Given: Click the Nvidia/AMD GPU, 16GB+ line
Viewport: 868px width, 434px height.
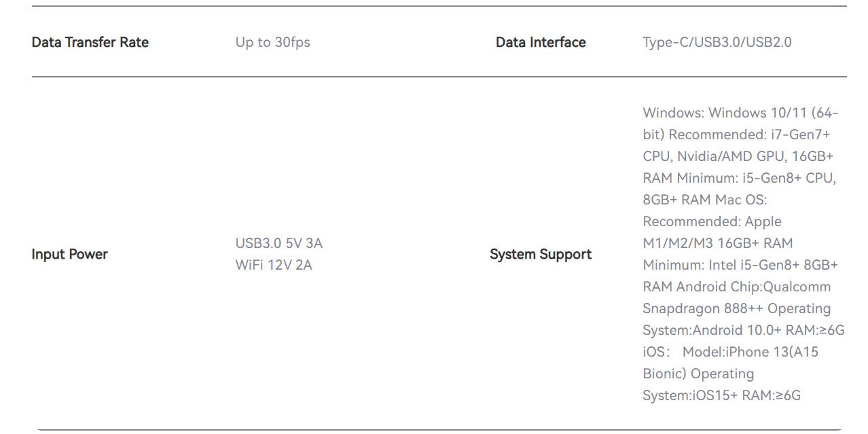Looking at the screenshot, I should [x=738, y=156].
